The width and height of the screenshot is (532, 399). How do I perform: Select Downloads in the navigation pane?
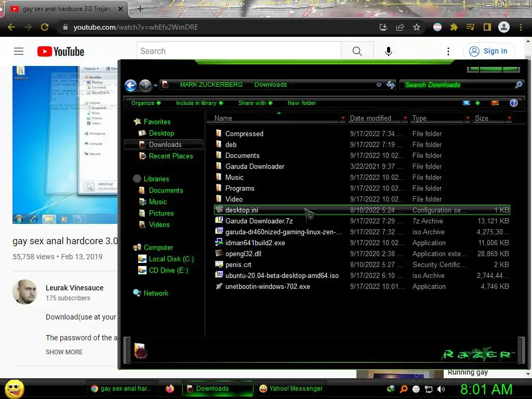pyautogui.click(x=165, y=145)
